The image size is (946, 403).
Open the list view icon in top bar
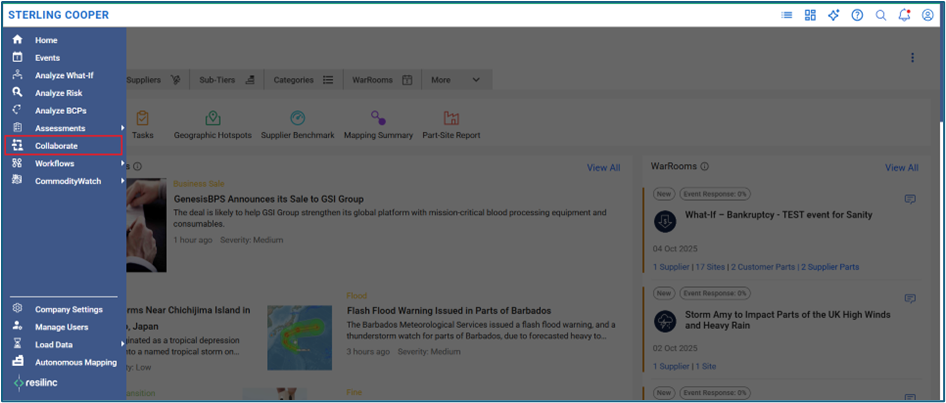[x=787, y=15]
